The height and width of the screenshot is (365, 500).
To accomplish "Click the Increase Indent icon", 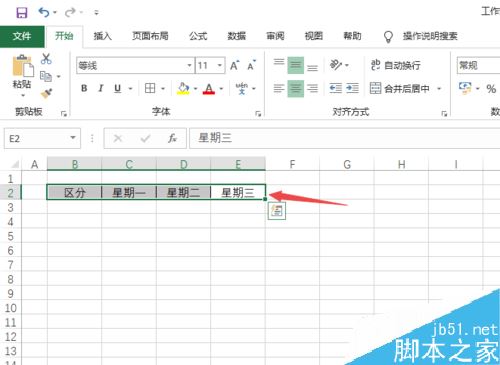I will 352,88.
